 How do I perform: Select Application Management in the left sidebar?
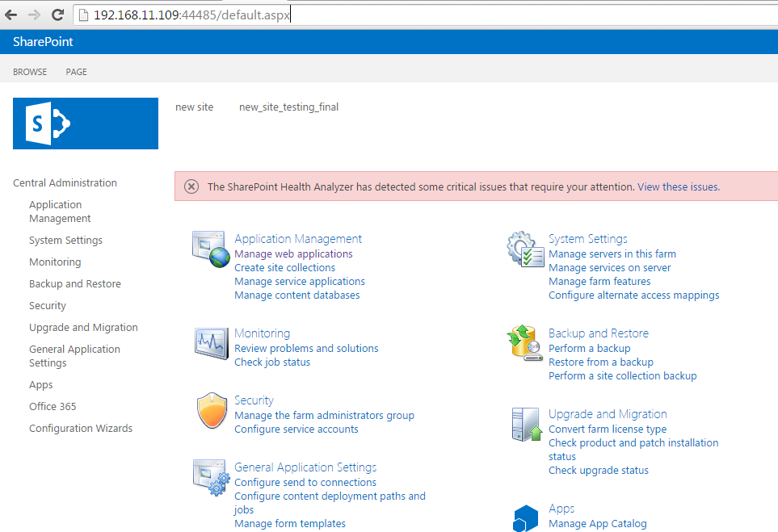[x=60, y=212]
